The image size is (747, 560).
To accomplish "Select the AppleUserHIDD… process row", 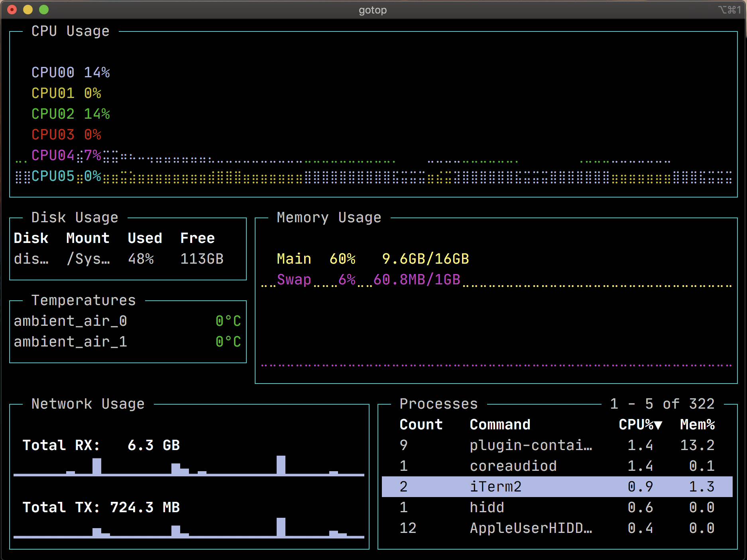I will 557,528.
